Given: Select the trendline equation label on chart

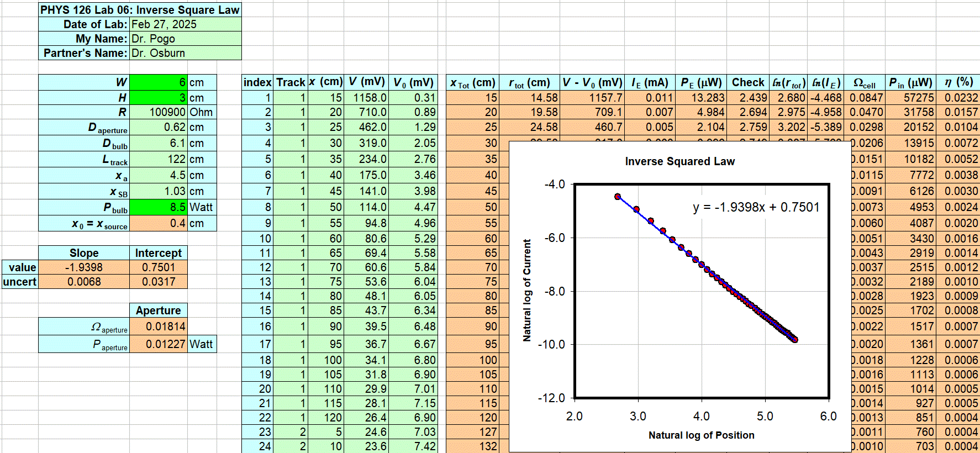Looking at the screenshot, I should [756, 207].
